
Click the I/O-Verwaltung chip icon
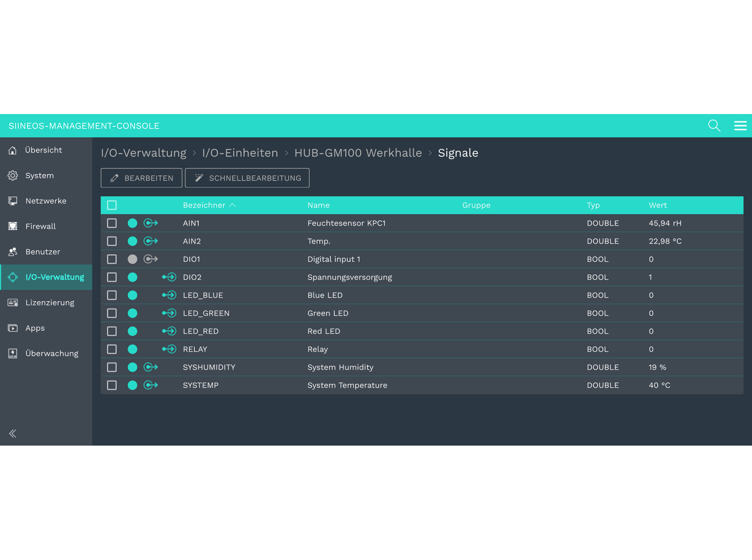13,277
